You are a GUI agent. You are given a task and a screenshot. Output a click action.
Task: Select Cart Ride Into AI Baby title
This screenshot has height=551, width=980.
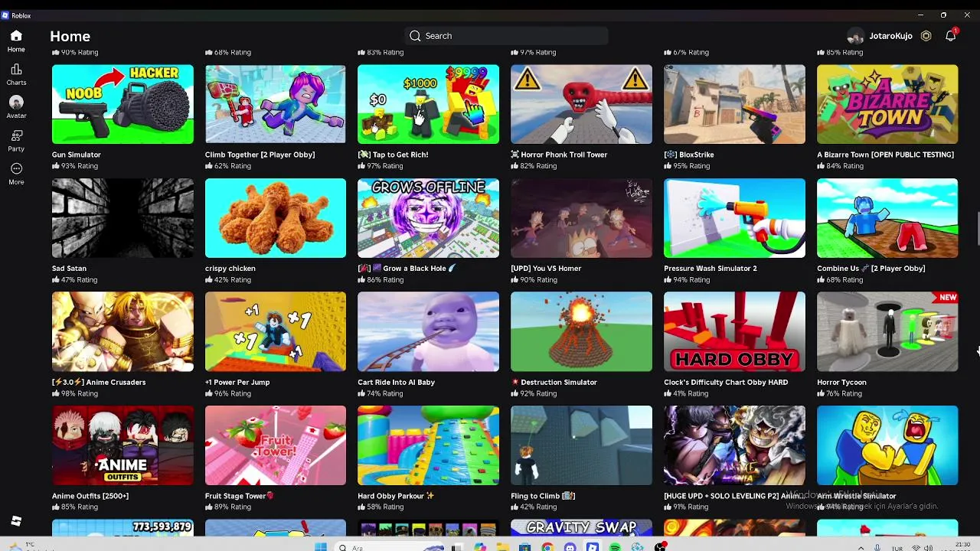tap(396, 382)
